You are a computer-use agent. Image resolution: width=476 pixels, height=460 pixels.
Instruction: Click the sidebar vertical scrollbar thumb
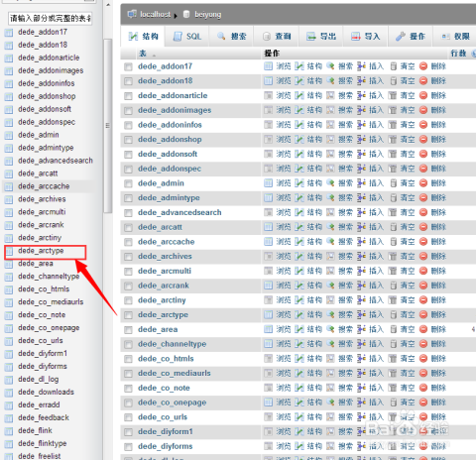(107, 126)
